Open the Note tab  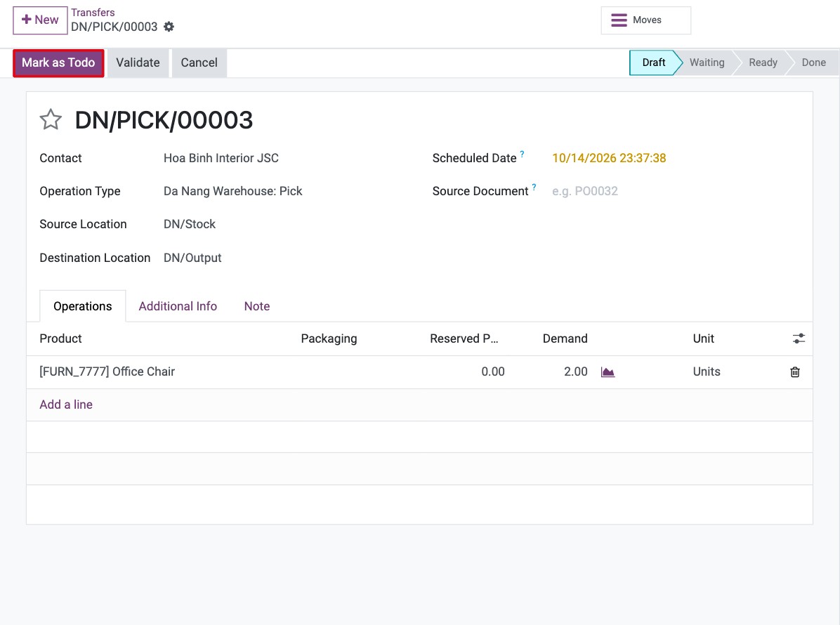tap(257, 306)
